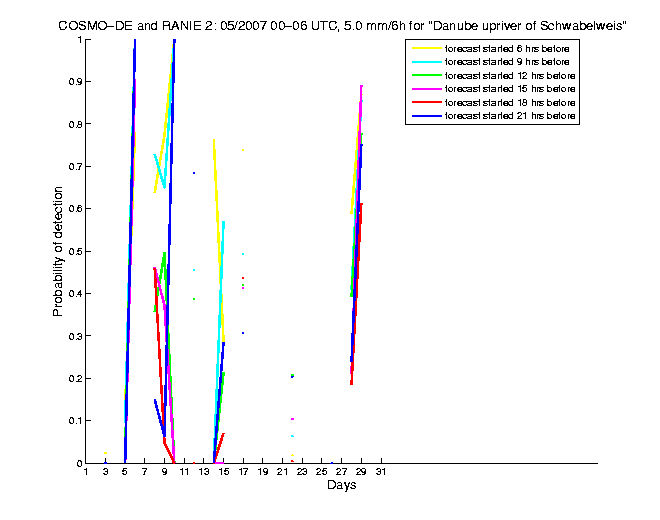660x520 pixels.
Task: Click x-axis tick label 3
Action: pos(105,472)
